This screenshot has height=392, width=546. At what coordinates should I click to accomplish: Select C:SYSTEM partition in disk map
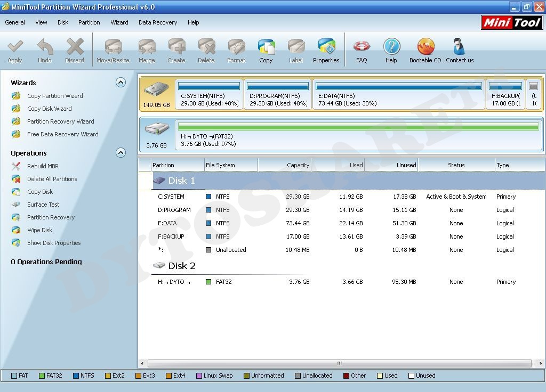208,94
